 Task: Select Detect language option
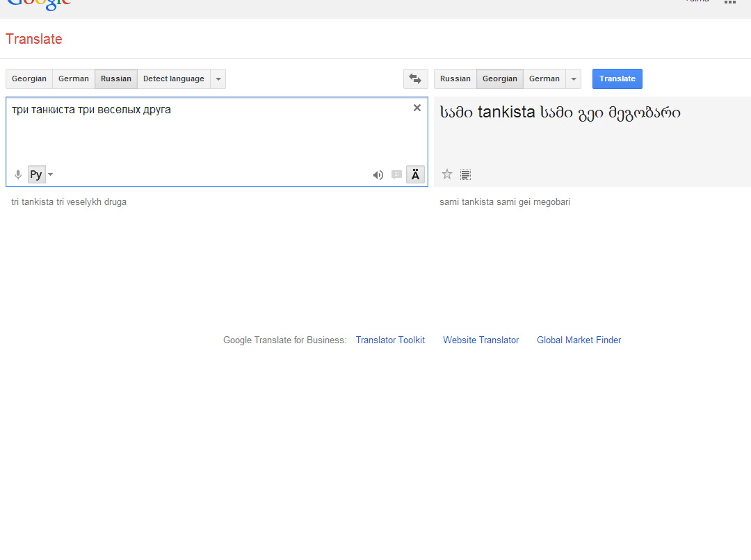pos(174,79)
